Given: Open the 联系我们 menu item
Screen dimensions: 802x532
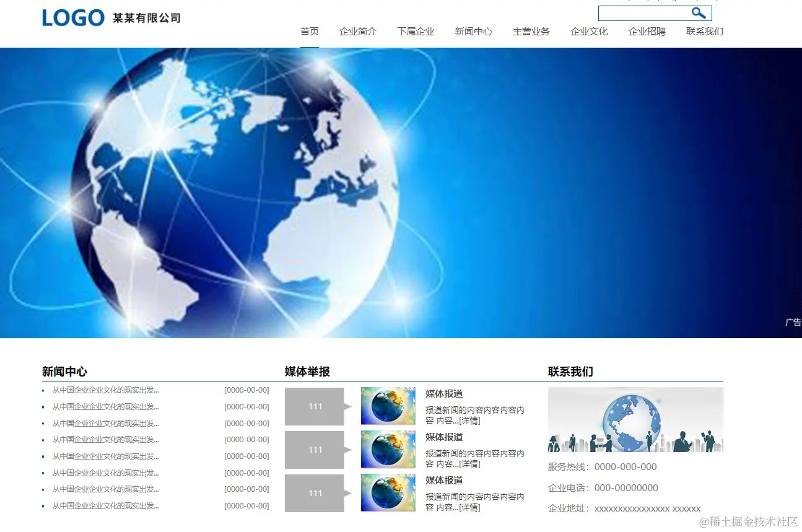Looking at the screenshot, I should tap(704, 31).
